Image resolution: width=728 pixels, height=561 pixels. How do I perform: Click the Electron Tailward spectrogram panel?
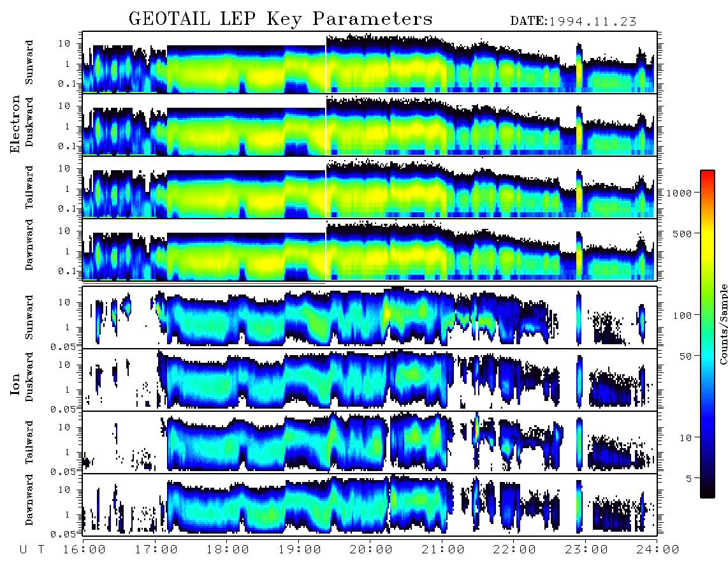pos(370,187)
